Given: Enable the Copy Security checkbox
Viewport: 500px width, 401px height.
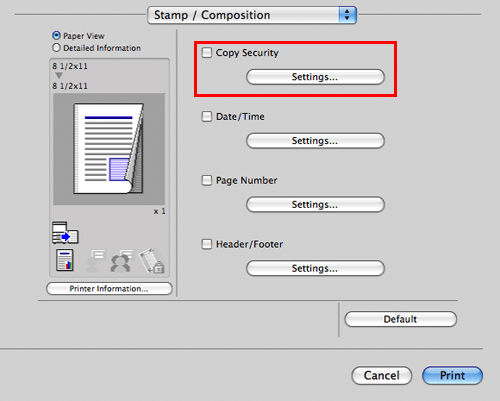Looking at the screenshot, I should point(207,52).
